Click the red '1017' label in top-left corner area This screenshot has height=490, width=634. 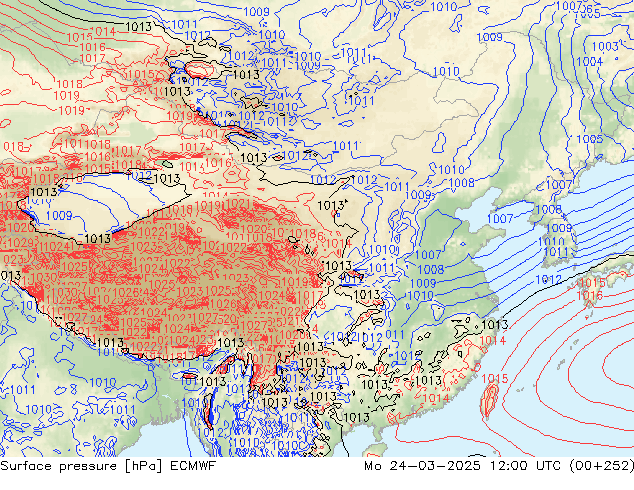click(x=93, y=58)
